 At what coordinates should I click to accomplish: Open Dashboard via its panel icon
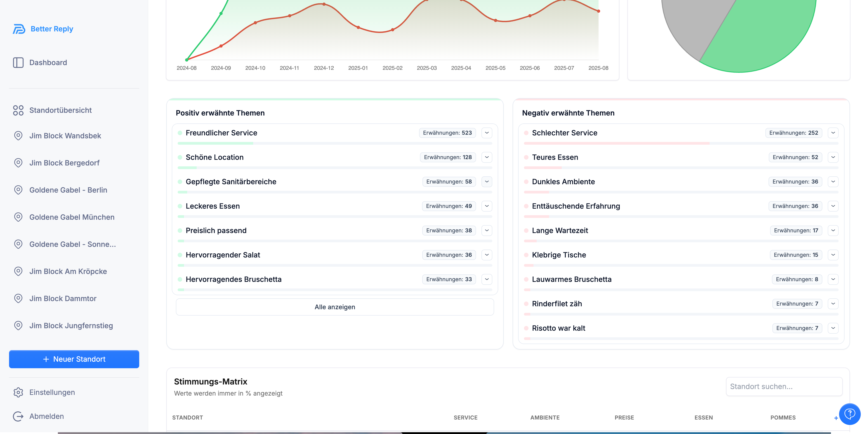coord(18,63)
